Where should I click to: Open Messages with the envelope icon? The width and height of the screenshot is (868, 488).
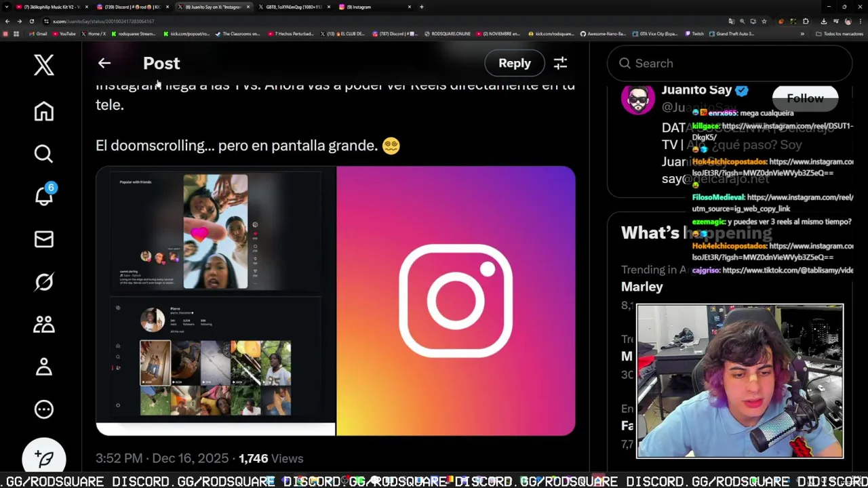44,239
